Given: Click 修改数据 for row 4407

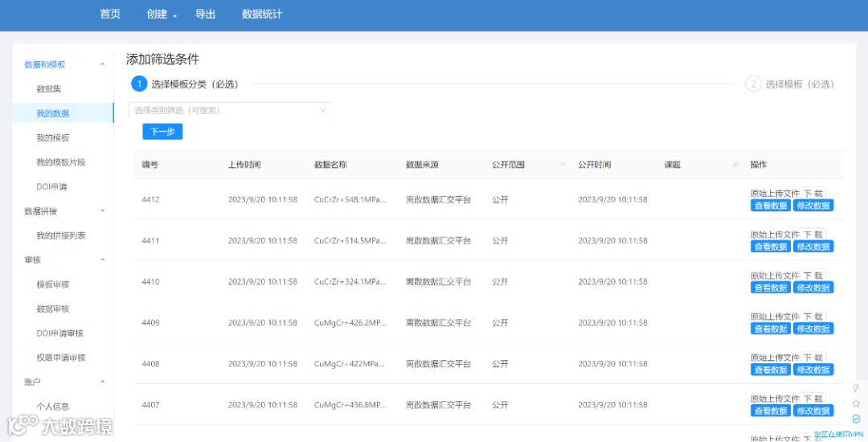Looking at the screenshot, I should coord(813,411).
